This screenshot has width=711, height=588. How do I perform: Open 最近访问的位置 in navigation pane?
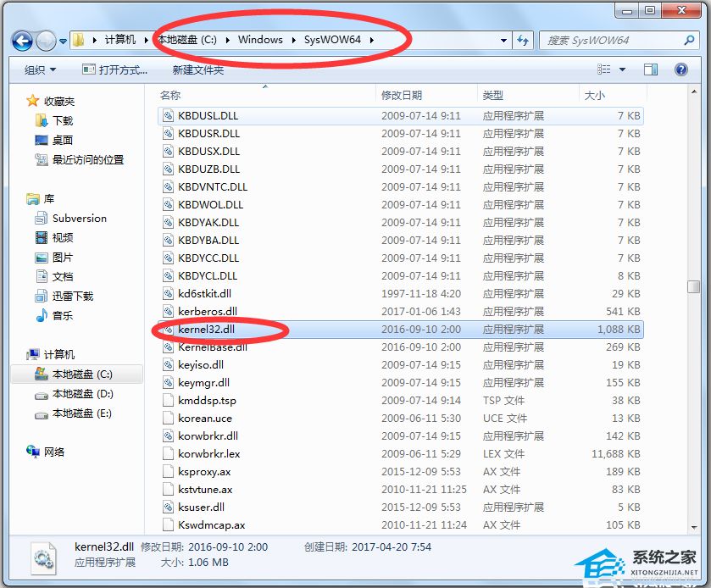point(88,159)
